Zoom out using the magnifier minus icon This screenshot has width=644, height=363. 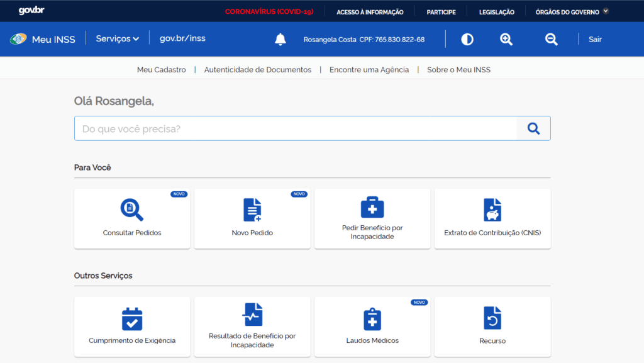pyautogui.click(x=552, y=40)
